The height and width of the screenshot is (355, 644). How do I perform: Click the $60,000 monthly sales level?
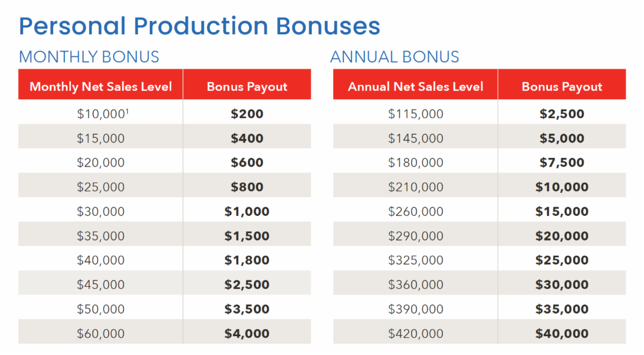(x=100, y=334)
